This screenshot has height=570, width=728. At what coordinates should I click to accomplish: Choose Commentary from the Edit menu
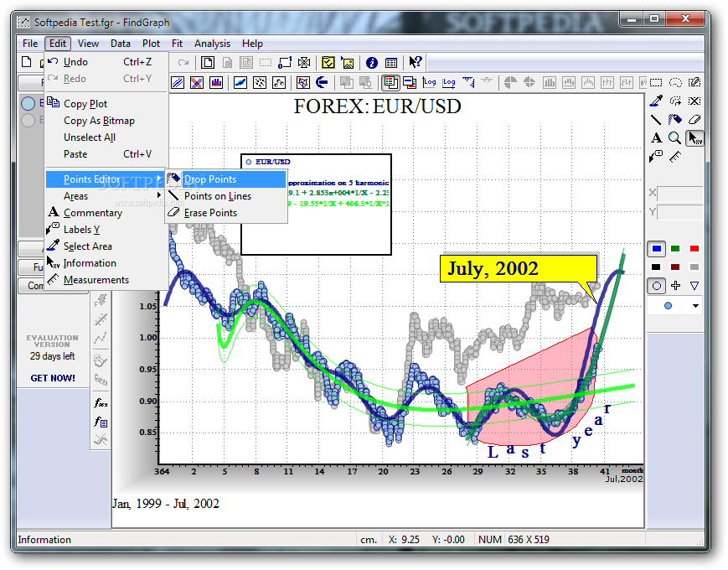click(x=106, y=212)
